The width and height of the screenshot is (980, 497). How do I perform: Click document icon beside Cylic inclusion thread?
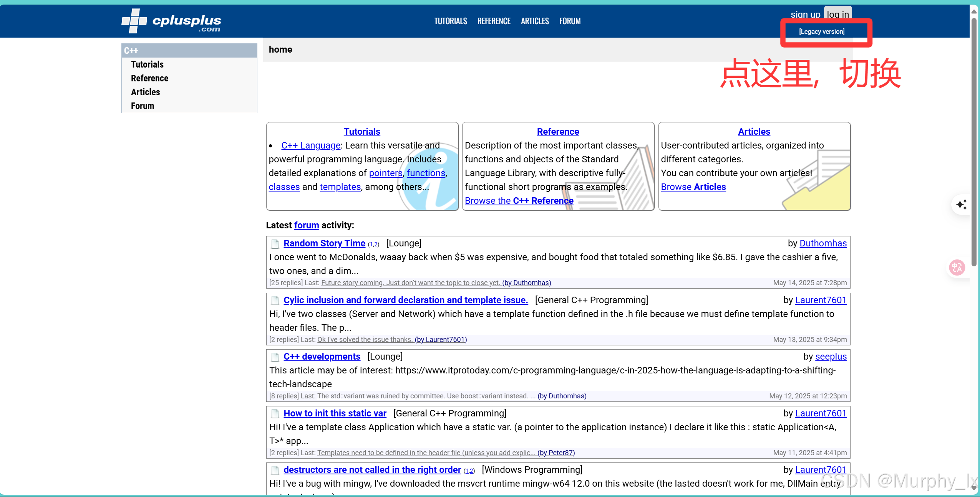[x=275, y=301]
